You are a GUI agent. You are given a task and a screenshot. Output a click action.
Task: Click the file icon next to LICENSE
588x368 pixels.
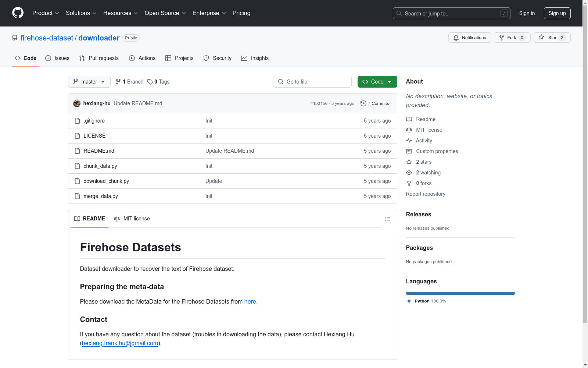77,136
